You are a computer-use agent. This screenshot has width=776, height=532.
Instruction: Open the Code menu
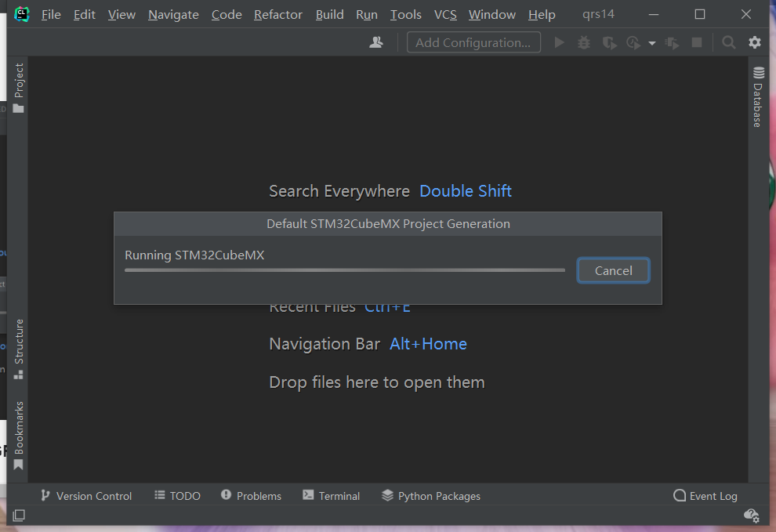pos(227,15)
